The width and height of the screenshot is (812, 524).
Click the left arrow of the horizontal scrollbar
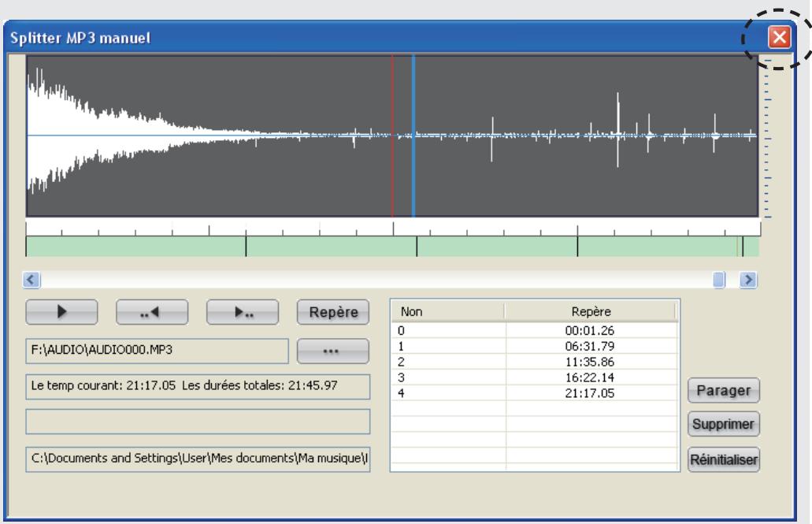[x=31, y=280]
